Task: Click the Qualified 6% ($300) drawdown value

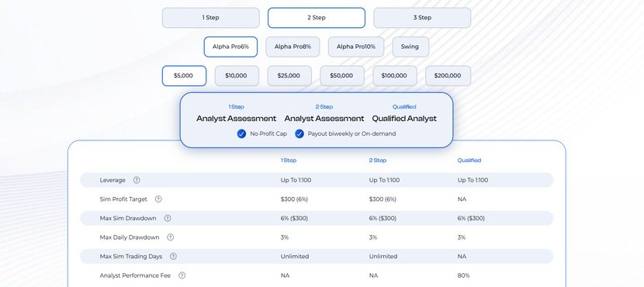Action: point(471,219)
